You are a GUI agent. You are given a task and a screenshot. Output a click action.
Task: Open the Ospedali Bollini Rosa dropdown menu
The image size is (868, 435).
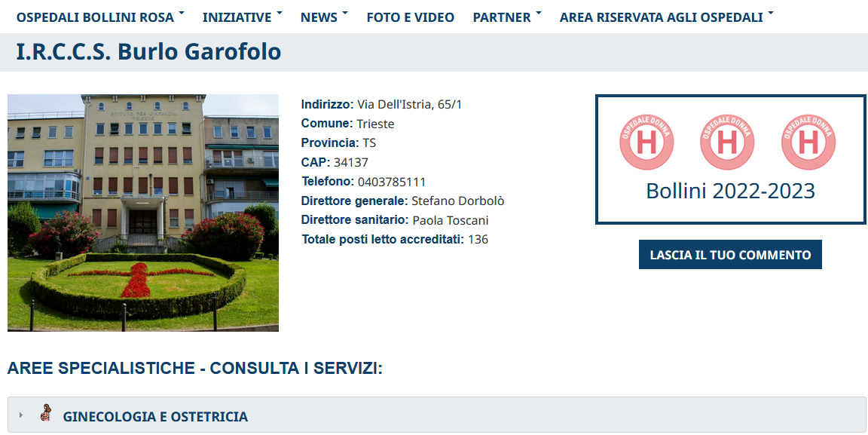tap(100, 17)
